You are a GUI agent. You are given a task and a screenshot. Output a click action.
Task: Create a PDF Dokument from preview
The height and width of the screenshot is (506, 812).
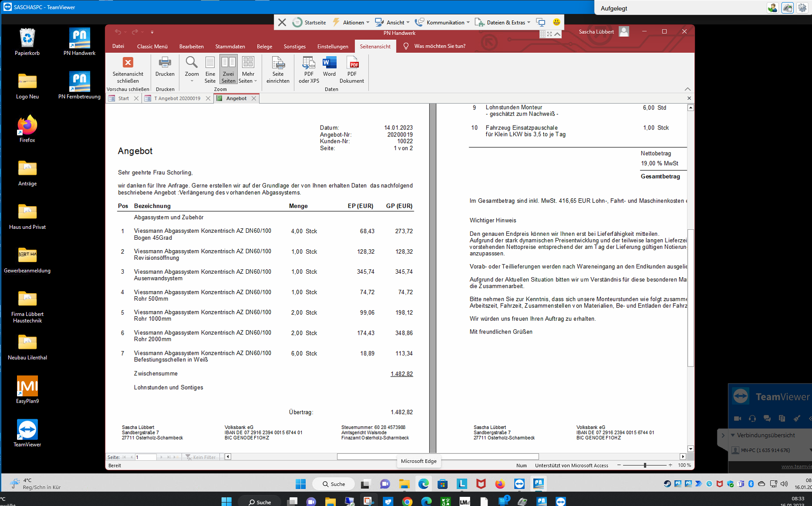click(351, 69)
